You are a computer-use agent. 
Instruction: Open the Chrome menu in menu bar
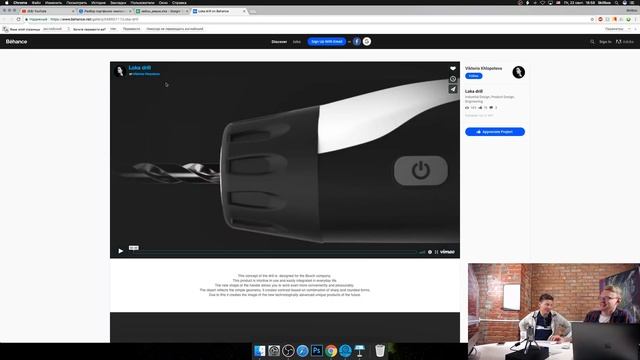20,2
